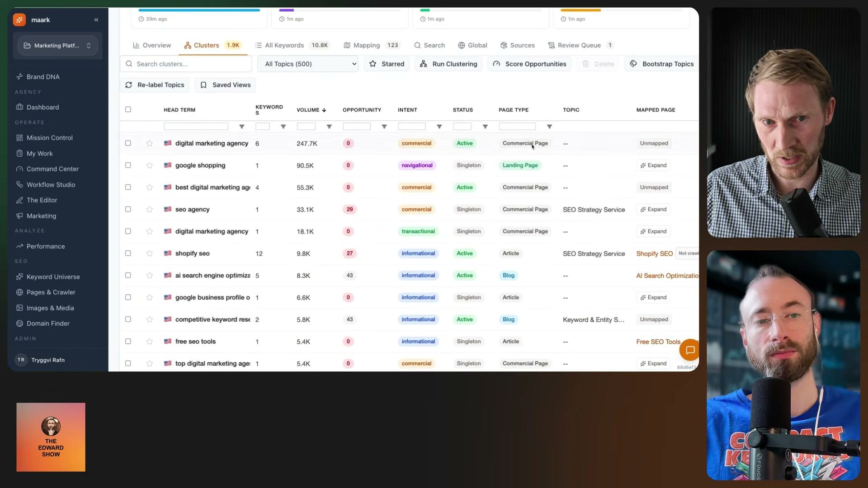Open filter options for Page Type column
Image resolution: width=868 pixels, height=488 pixels.
tap(550, 127)
